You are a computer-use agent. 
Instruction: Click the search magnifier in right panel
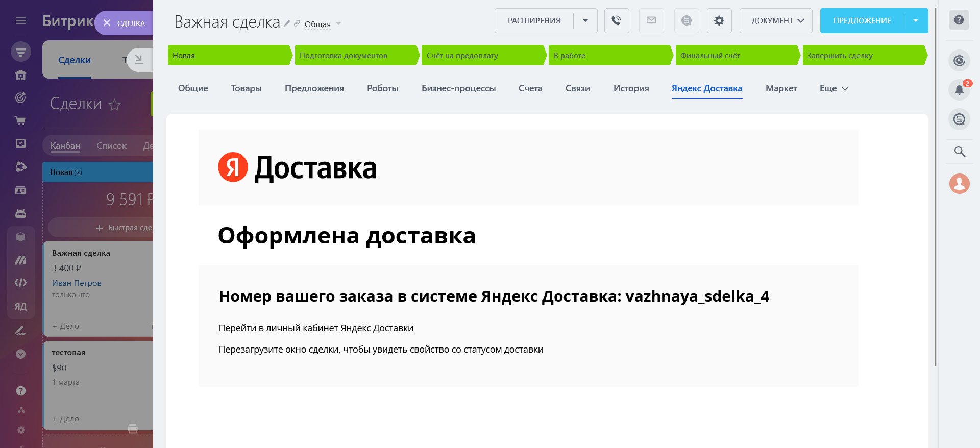click(959, 152)
